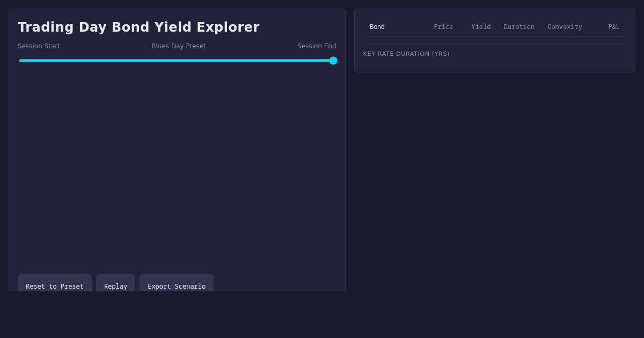Sort by the P&L column header

tap(613, 27)
